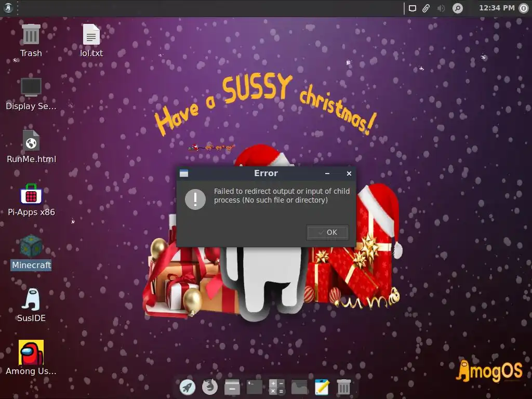The width and height of the screenshot is (532, 399).
Task: Click the power button in top panel
Action: click(524, 8)
